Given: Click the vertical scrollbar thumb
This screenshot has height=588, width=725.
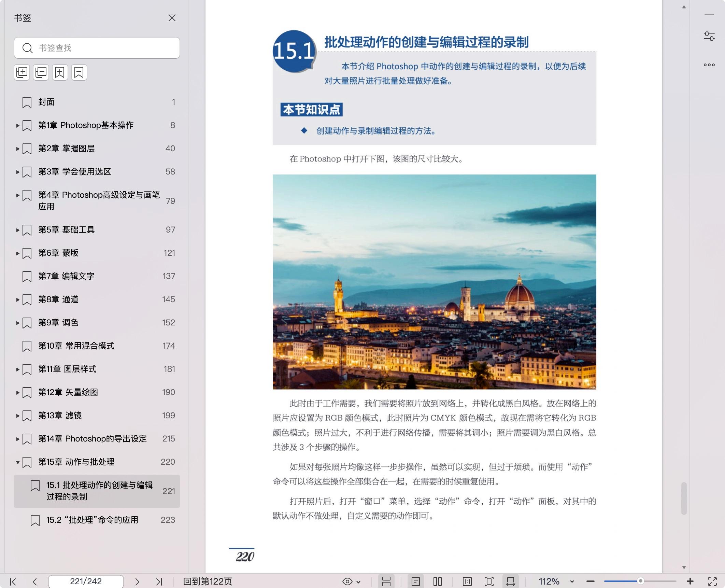Looking at the screenshot, I should tap(684, 498).
